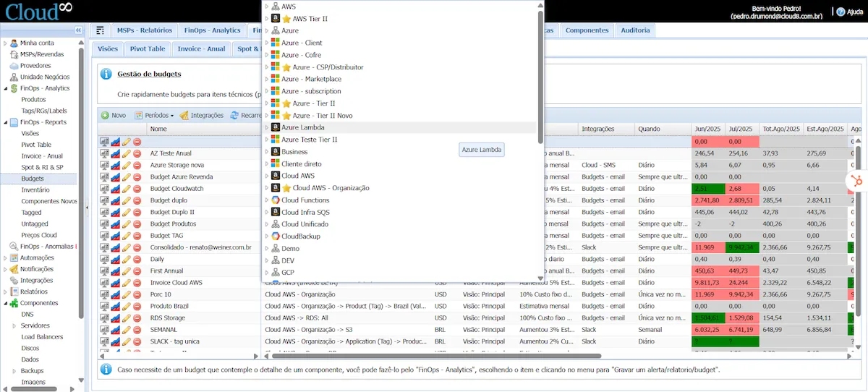Expand the Azure Lambda node arrow
The width and height of the screenshot is (868, 392).
[267, 127]
